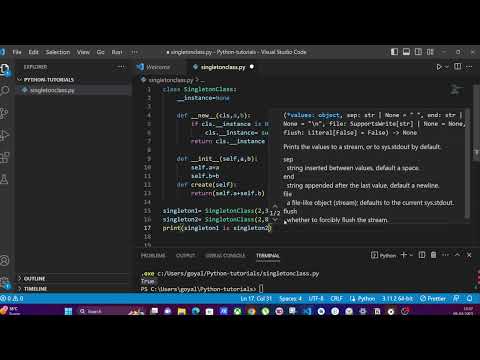480x360 pixels.
Task: Open the Edit menu
Action: click(33, 52)
